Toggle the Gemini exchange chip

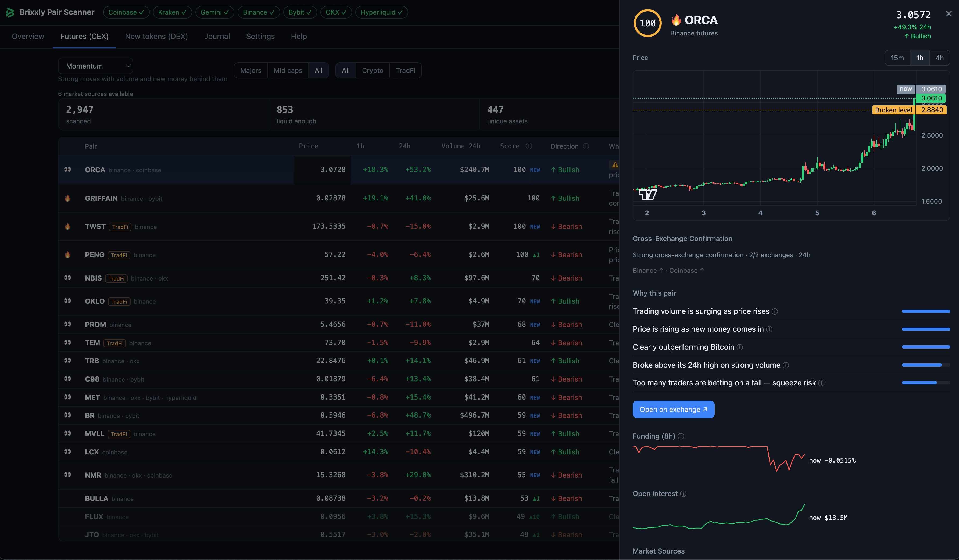click(215, 12)
